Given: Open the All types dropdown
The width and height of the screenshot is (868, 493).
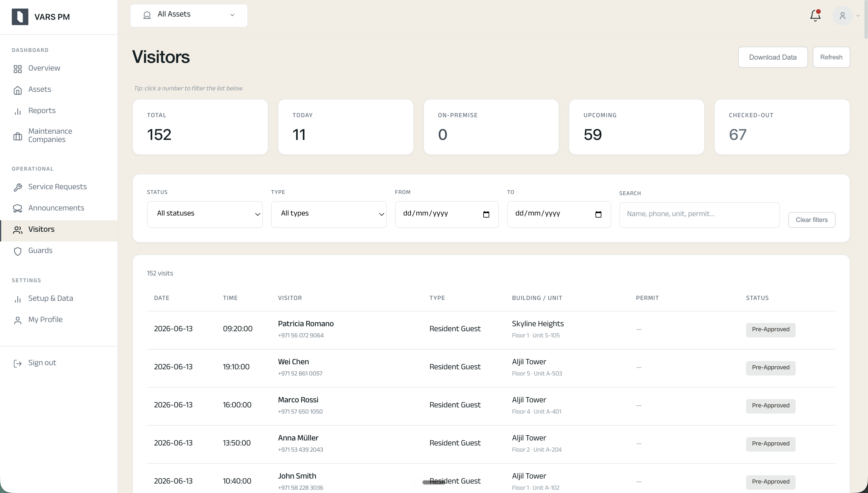Looking at the screenshot, I should click(x=329, y=214).
